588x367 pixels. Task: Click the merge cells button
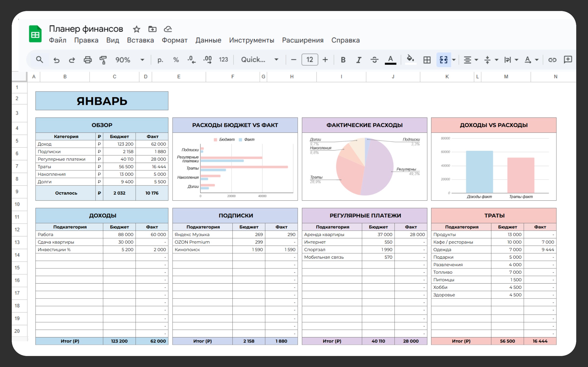(x=444, y=60)
